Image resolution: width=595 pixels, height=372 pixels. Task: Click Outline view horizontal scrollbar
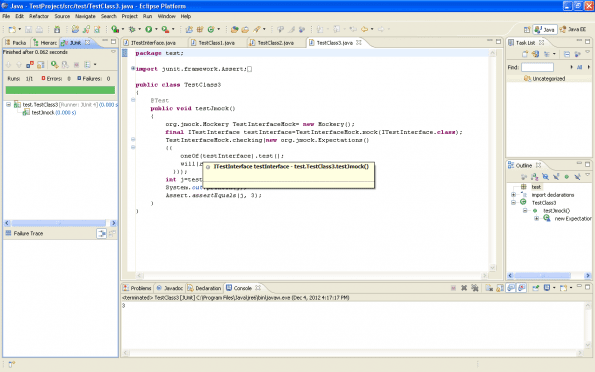pyautogui.click(x=549, y=276)
